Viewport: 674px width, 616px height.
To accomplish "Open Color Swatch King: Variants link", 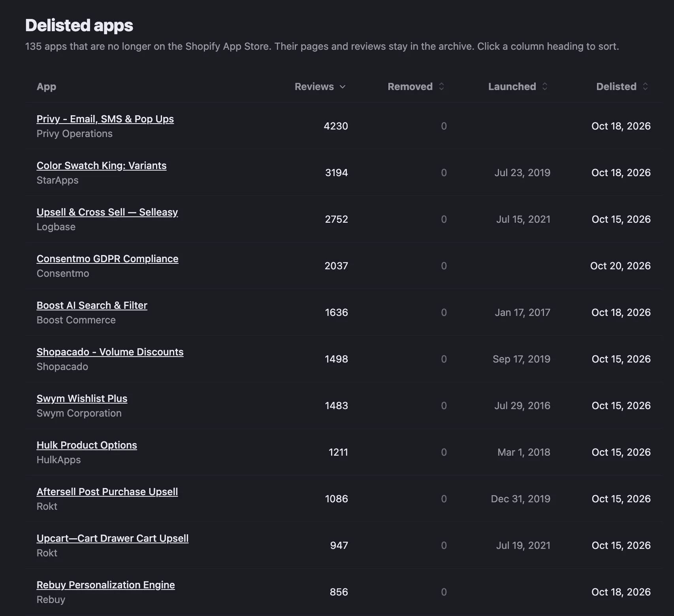I will click(x=102, y=165).
